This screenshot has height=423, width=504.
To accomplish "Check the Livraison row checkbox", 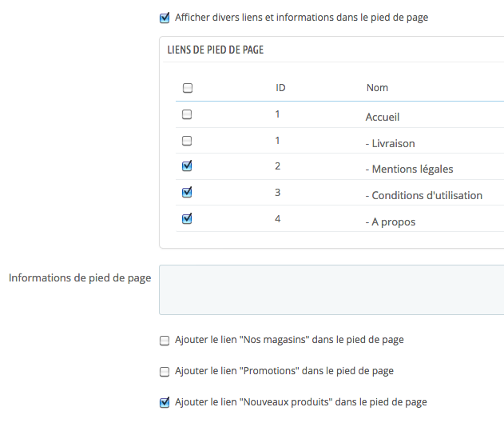I will pyautogui.click(x=187, y=141).
